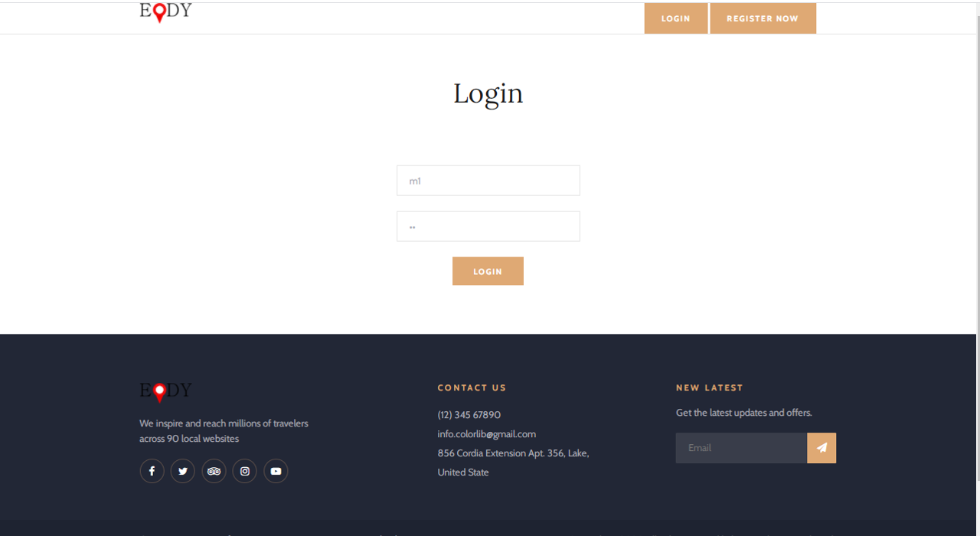Select the newsletter Email input box
980x536 pixels.
pyautogui.click(x=740, y=448)
